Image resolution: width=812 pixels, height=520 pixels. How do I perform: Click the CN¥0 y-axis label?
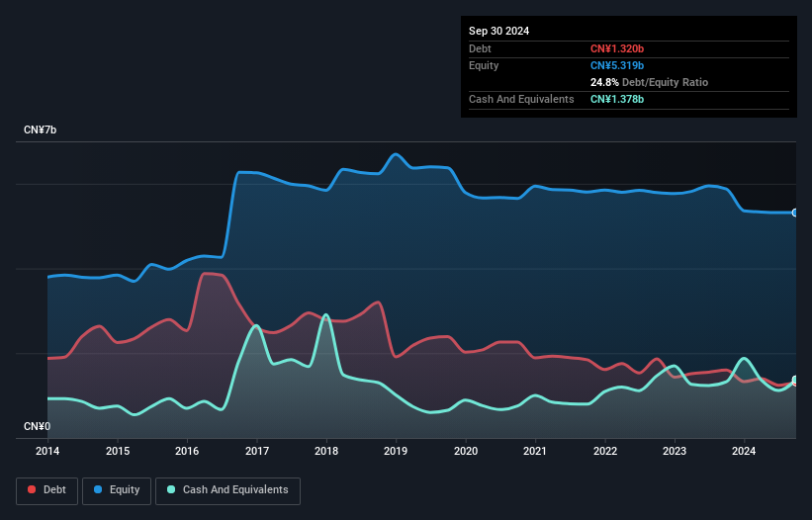[37, 426]
